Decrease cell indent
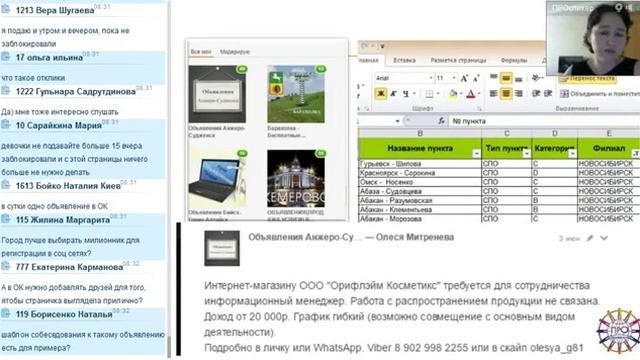640x360 pixels. 536,93
